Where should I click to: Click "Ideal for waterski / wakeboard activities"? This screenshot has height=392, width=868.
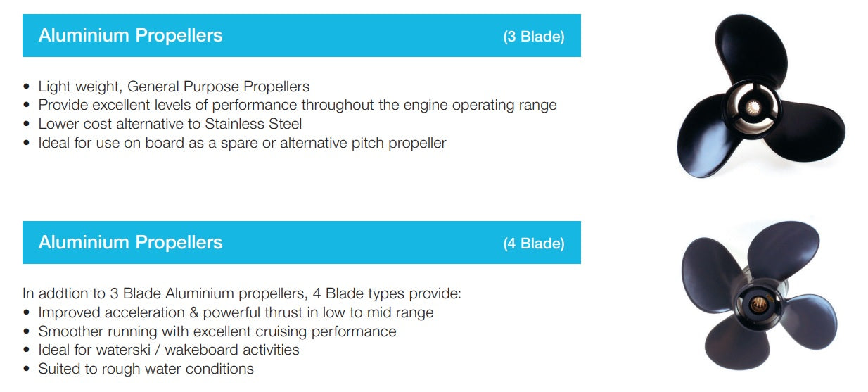tap(168, 350)
